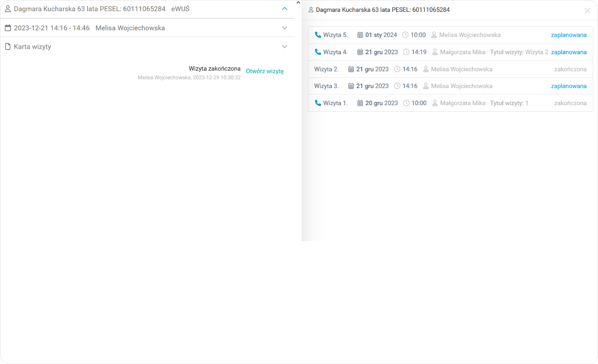
Task: Click the date 01 sty 2024
Action: pos(381,35)
